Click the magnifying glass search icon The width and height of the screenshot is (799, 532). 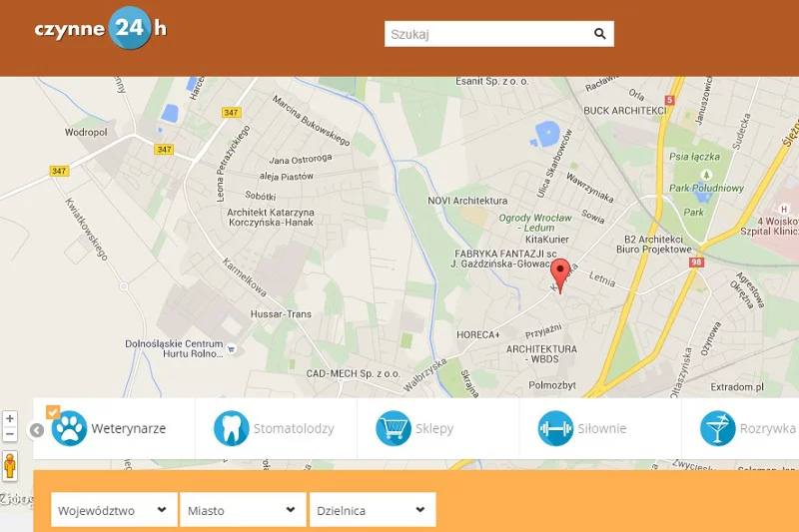[600, 34]
